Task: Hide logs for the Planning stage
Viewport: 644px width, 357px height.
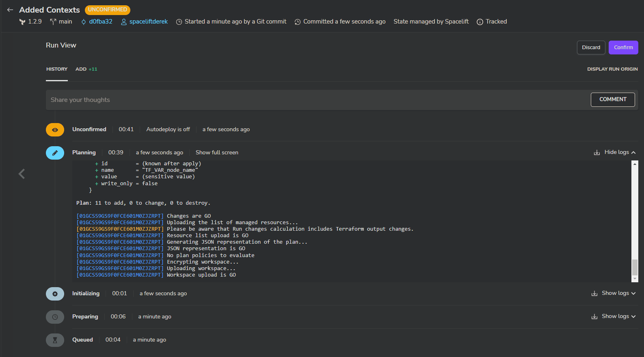Action: point(620,152)
